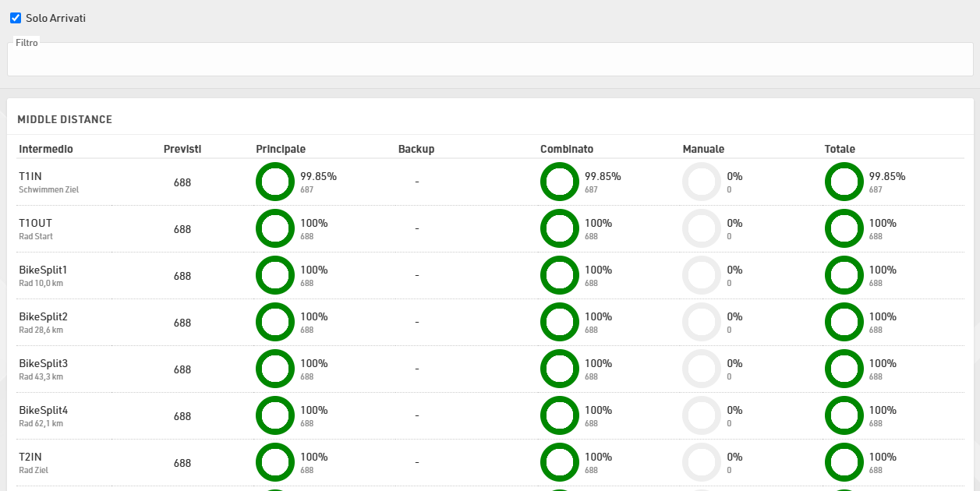Click BikeSplit1 Manuale gray empty ring
The image size is (980, 491).
tap(702, 275)
